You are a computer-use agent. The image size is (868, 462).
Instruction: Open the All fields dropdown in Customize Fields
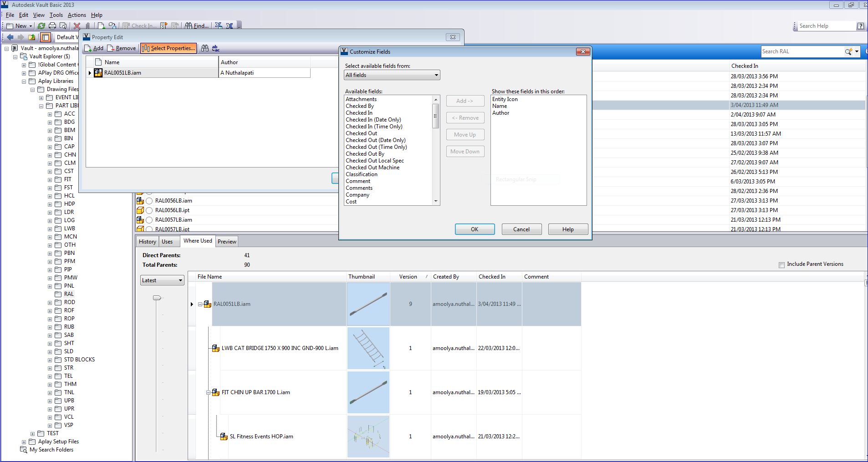click(436, 75)
